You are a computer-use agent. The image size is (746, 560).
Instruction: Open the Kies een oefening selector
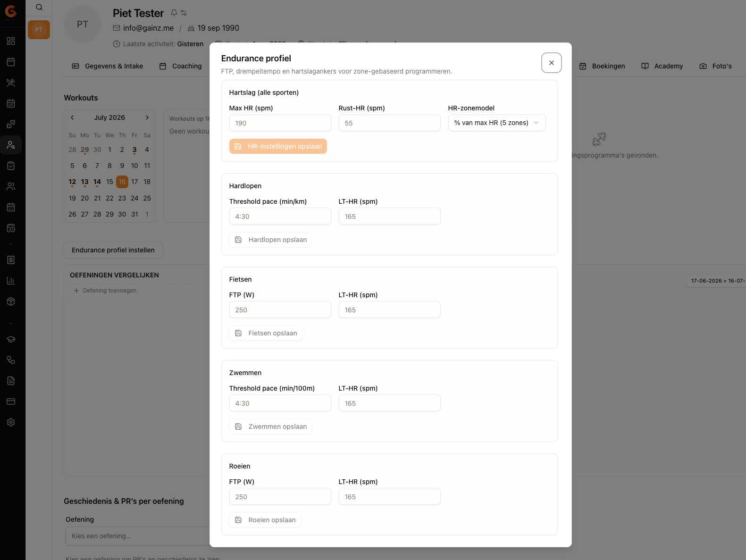click(138, 536)
